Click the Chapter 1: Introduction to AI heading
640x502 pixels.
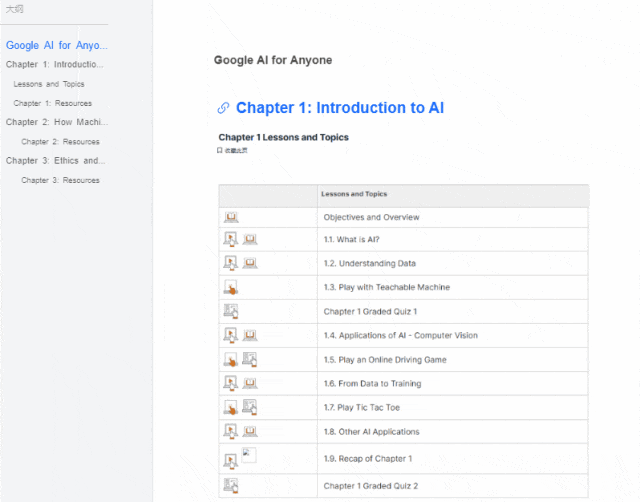pyautogui.click(x=340, y=108)
